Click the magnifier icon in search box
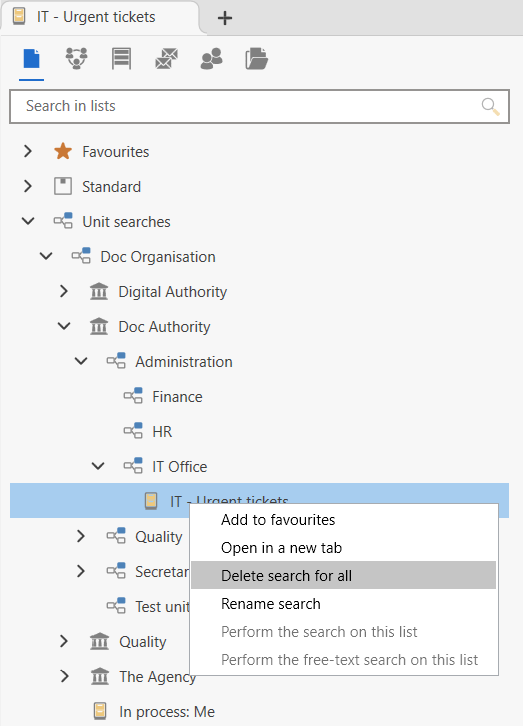 [x=490, y=106]
